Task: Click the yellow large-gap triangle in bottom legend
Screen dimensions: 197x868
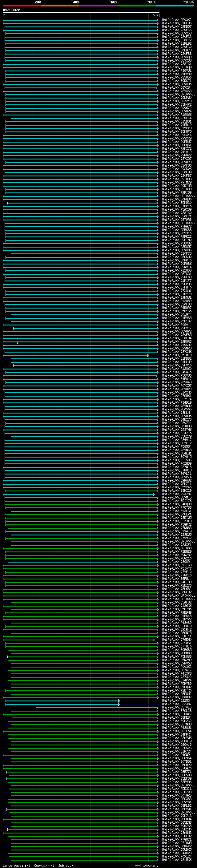Action: point(25,865)
